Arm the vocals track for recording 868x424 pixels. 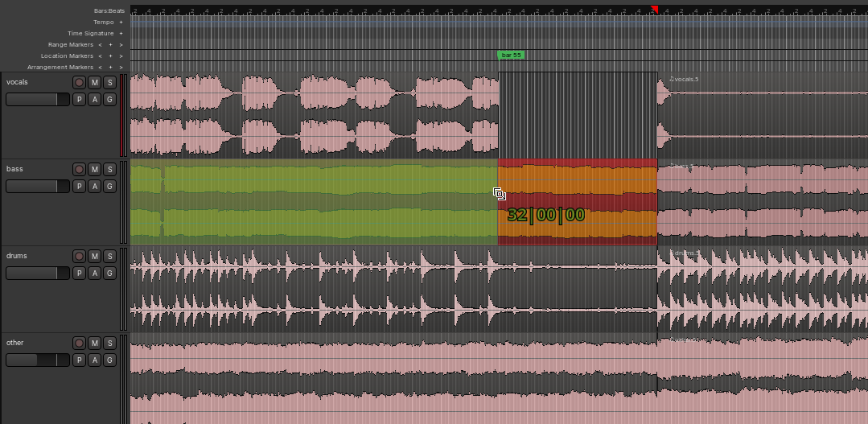(x=79, y=83)
